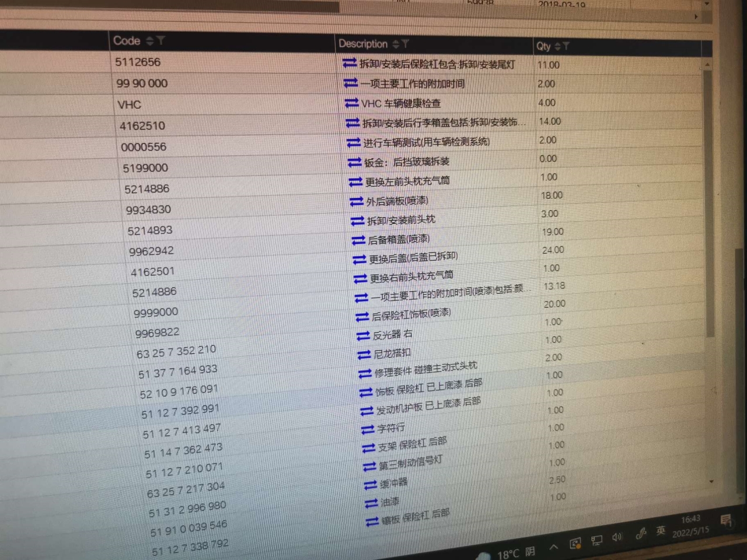Click swap icon beside 钣金: 后挡玻璃拆装

click(x=355, y=162)
